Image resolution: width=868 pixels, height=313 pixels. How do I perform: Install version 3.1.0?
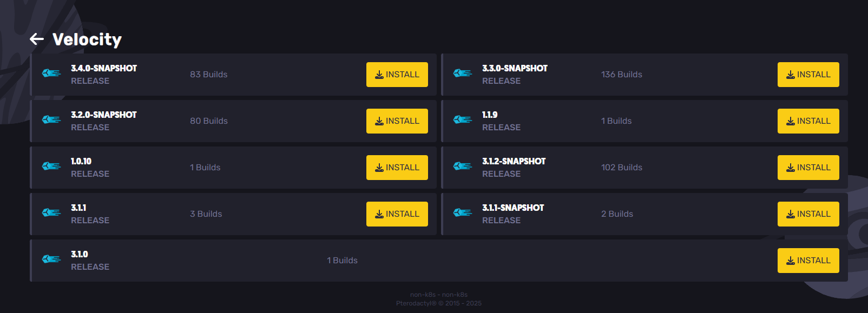808,261
